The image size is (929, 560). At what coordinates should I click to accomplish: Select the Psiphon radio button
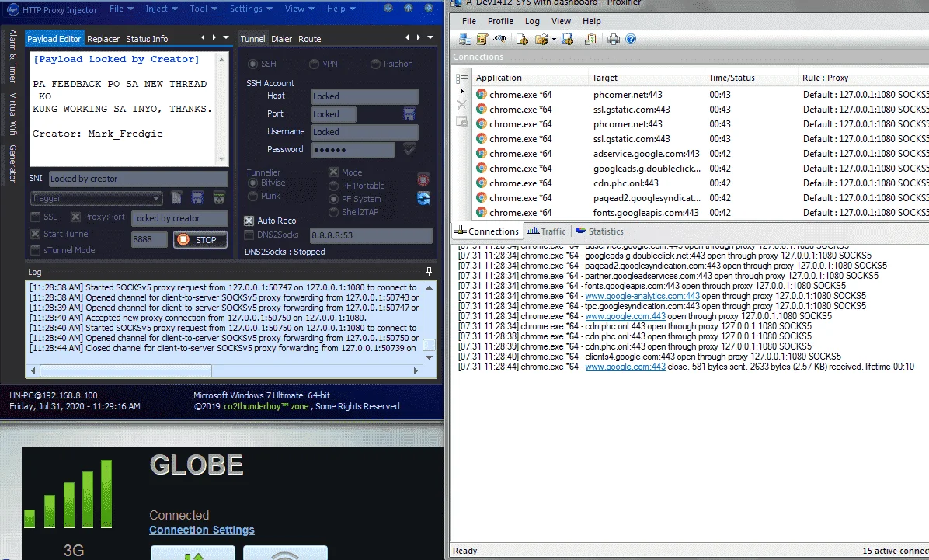pyautogui.click(x=391, y=64)
